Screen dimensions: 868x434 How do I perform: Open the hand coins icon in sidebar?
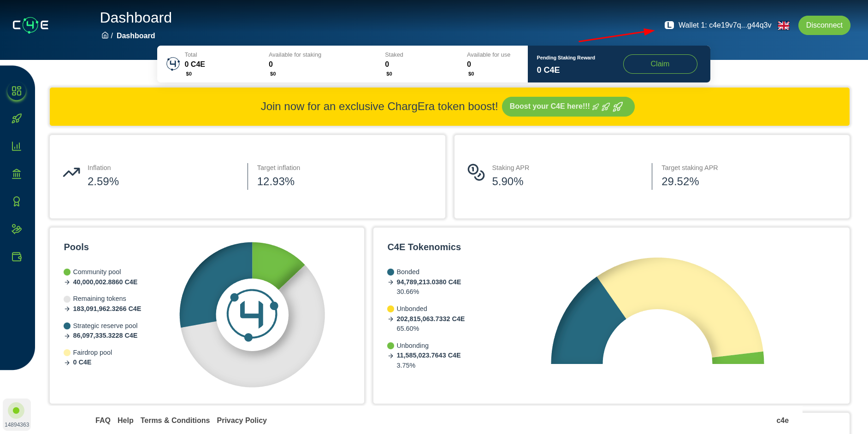click(x=17, y=229)
